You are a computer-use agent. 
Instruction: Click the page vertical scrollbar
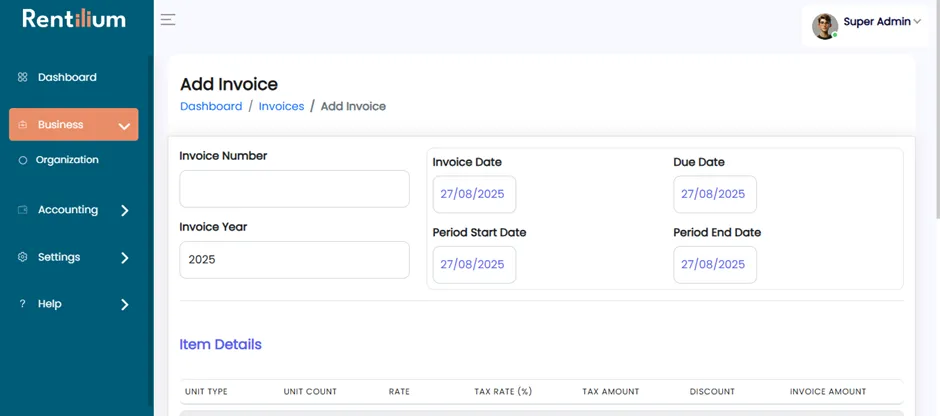pyautogui.click(x=937, y=108)
